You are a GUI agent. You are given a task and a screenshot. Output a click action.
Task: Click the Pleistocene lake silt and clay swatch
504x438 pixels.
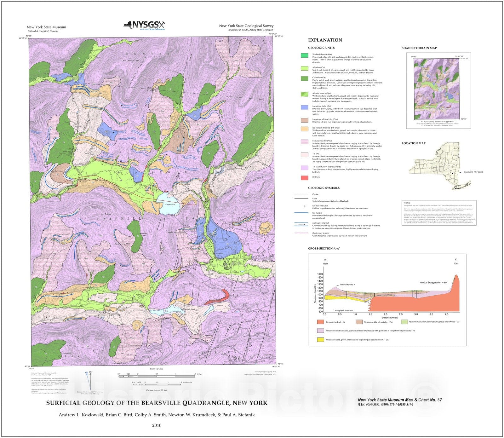[x=359, y=322]
